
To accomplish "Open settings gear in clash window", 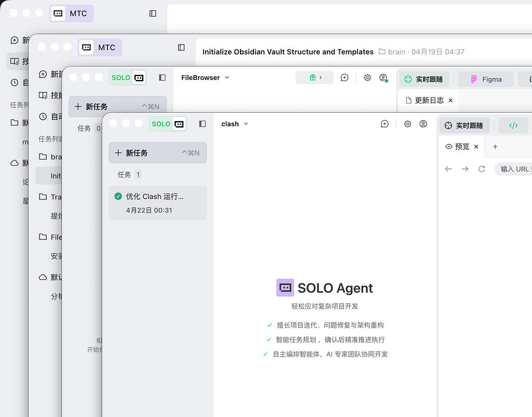I will (407, 124).
